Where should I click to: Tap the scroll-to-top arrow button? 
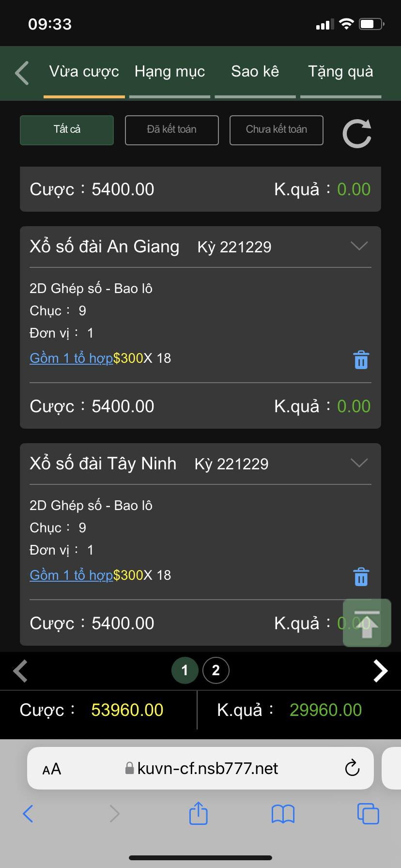click(367, 623)
